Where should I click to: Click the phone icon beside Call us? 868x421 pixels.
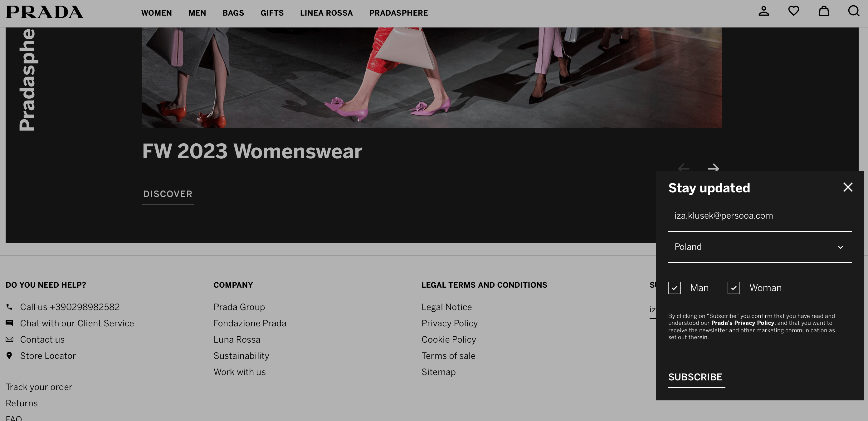tap(9, 307)
